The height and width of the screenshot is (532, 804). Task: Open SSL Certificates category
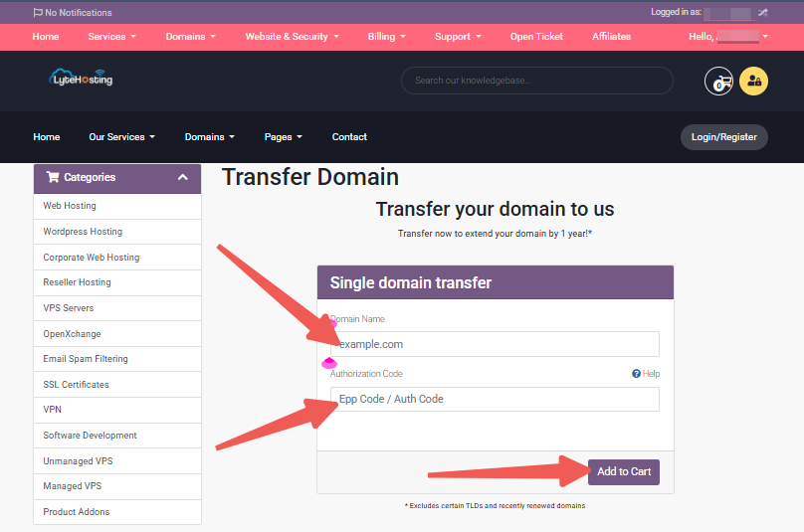coord(117,385)
